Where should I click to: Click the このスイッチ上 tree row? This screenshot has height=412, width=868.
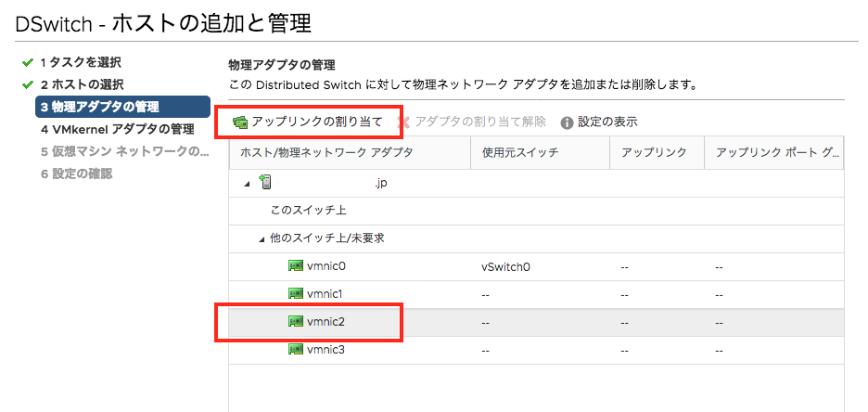tap(537, 211)
